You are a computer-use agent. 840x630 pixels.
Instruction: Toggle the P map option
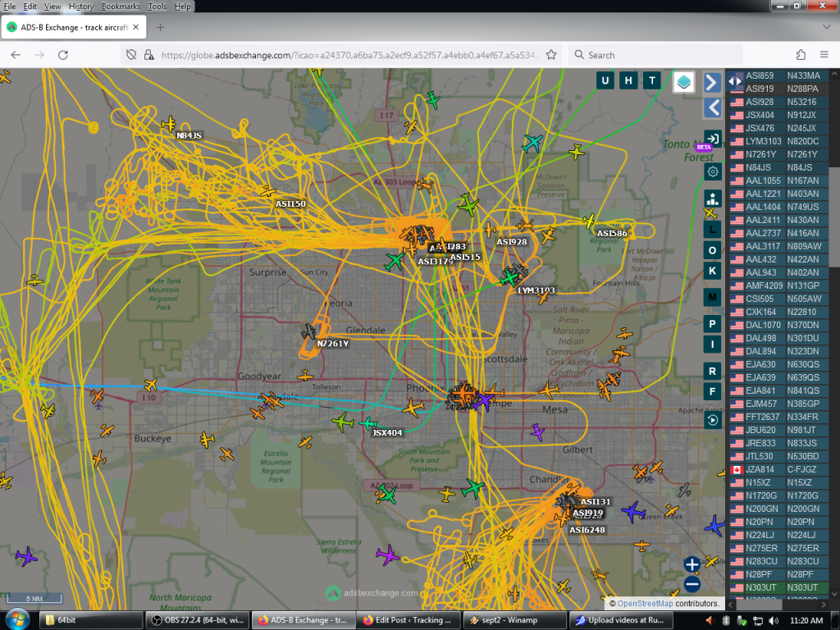[713, 324]
